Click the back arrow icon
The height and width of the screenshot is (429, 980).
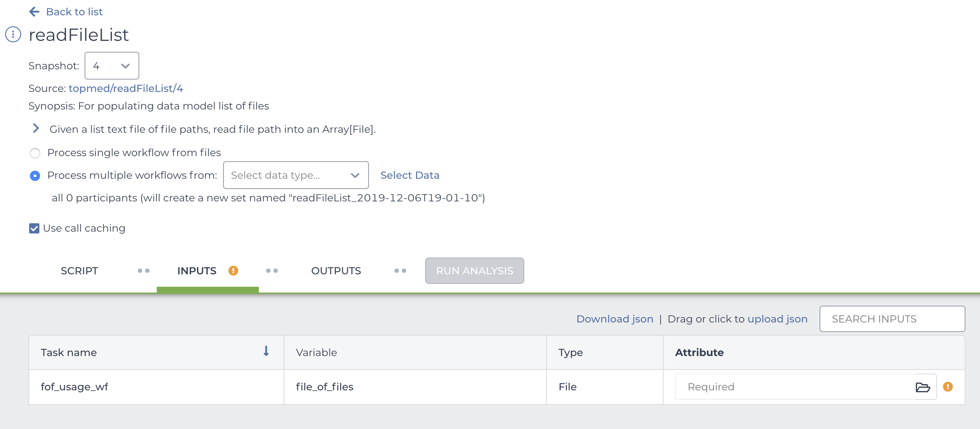point(34,12)
